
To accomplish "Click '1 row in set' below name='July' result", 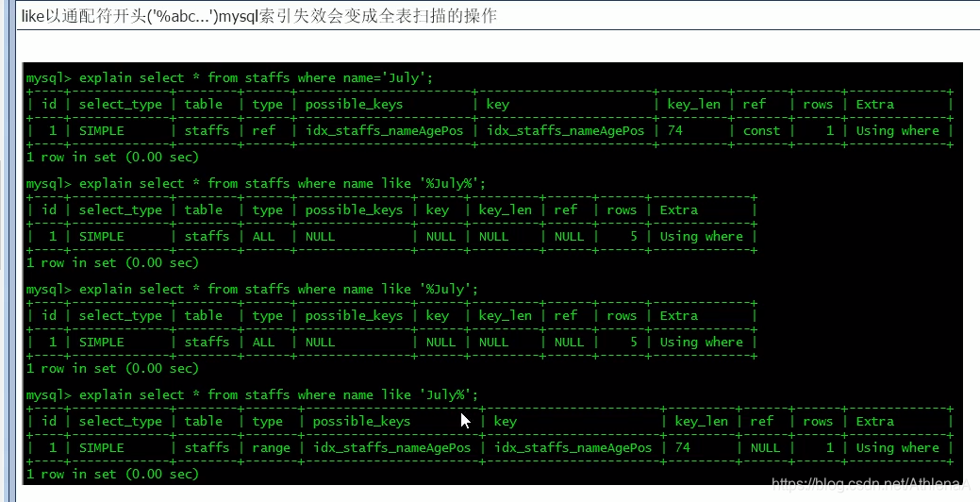I will (x=112, y=158).
